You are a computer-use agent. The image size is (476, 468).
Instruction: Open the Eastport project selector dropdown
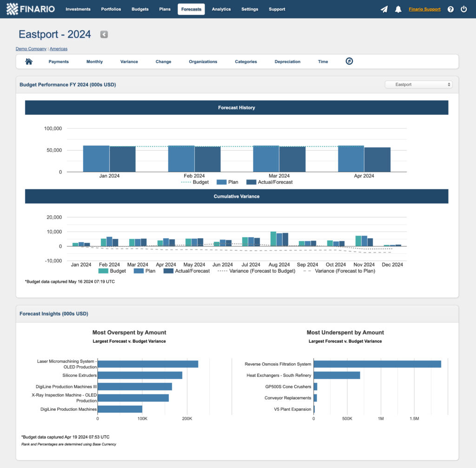(x=418, y=84)
